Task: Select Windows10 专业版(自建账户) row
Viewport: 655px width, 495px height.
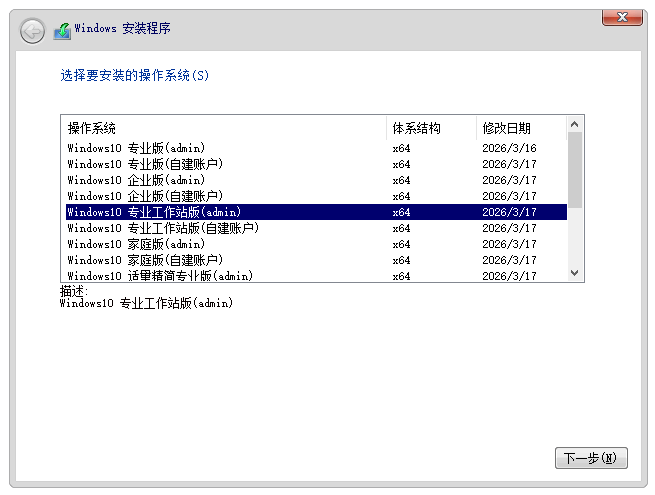Action: 316,164
